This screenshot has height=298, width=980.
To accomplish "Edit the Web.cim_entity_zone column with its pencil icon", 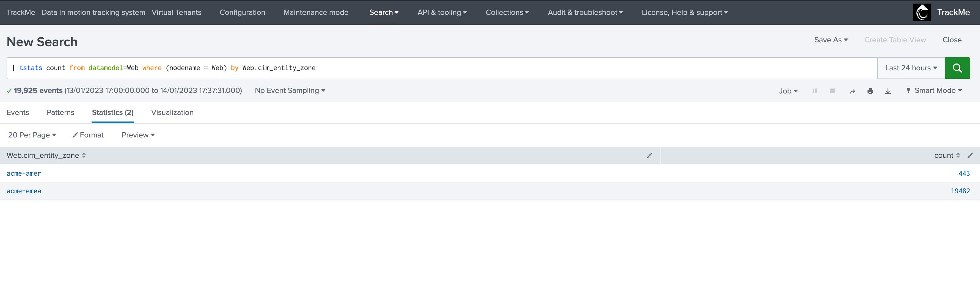I will 649,155.
